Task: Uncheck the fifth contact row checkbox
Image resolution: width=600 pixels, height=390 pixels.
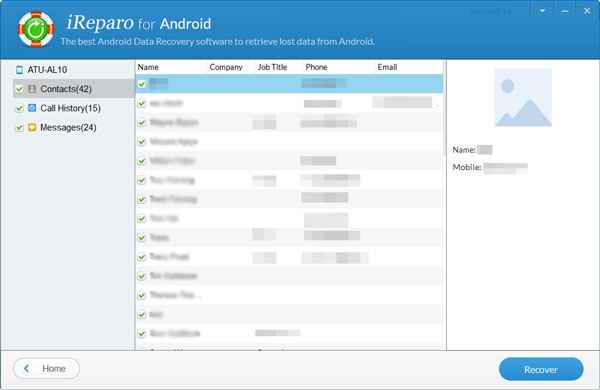Action: [x=142, y=161]
